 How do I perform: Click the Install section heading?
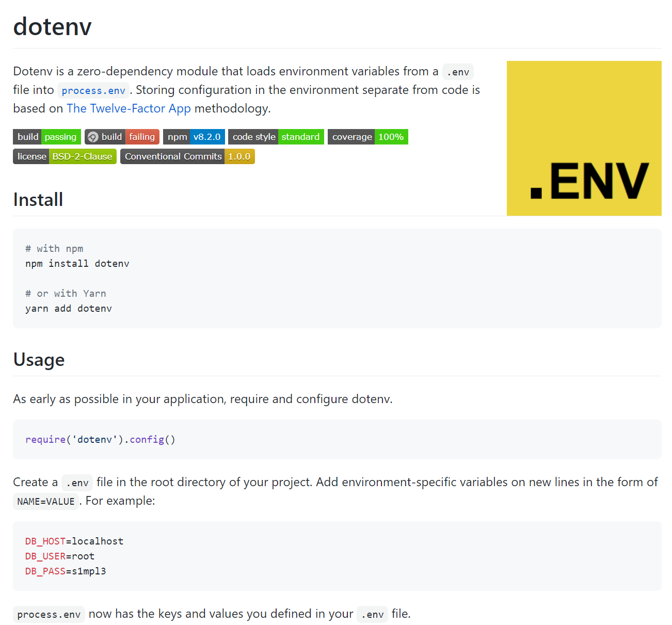pyautogui.click(x=38, y=200)
